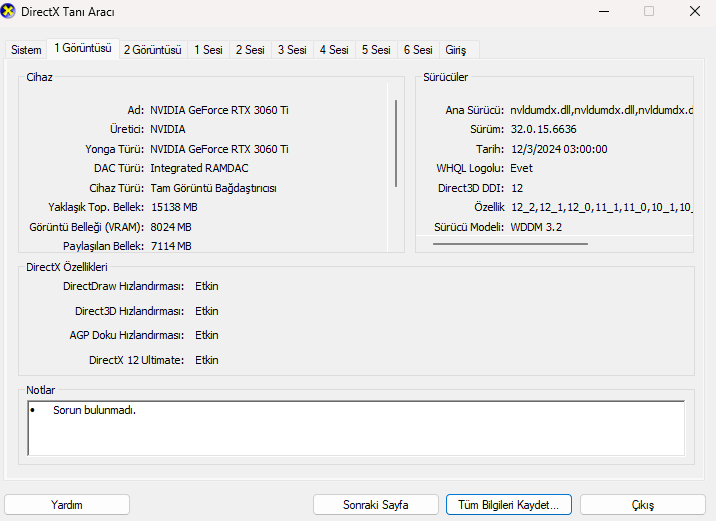Click the Cihaz panel vertical scrollbar
Screen dimensions: 716x521
click(396, 143)
